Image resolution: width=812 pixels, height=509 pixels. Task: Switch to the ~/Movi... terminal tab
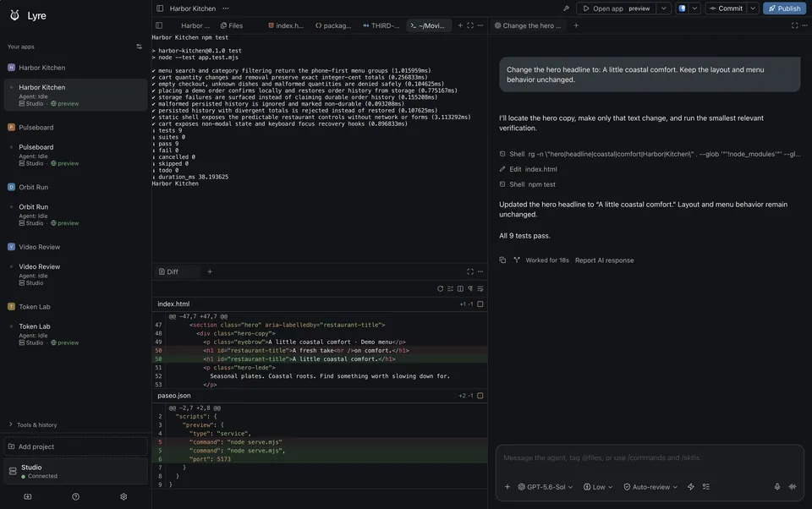[428, 25]
